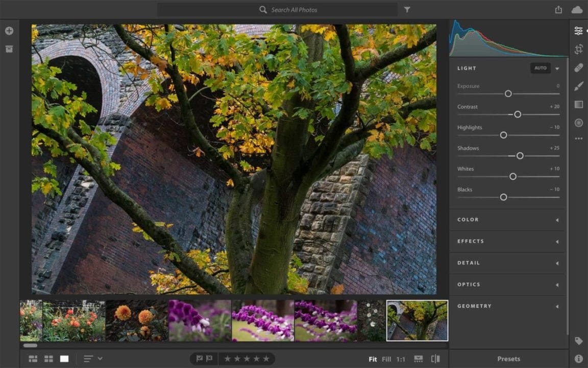Set zoom to Fill
588x368 pixels.
[x=386, y=359]
